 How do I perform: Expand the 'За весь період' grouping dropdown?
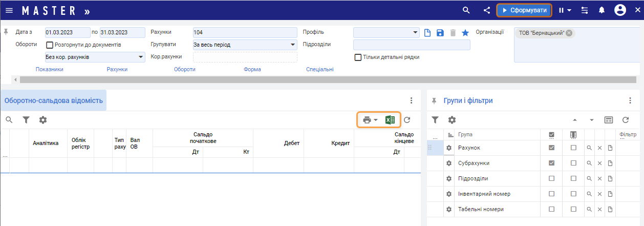[x=293, y=45]
